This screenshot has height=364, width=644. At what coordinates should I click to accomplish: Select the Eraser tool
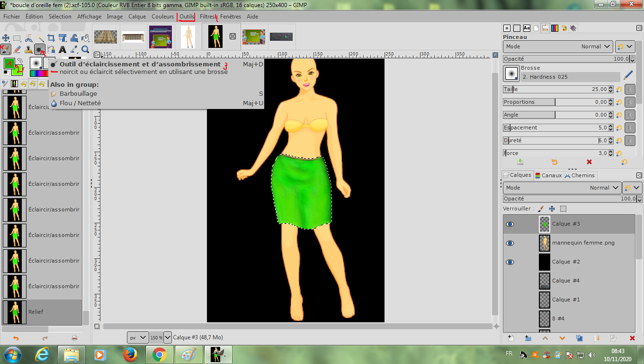(17, 49)
